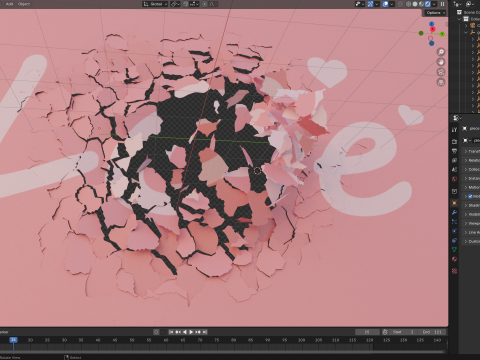Open the Material properties tab
The height and width of the screenshot is (360, 480).
click(x=454, y=259)
